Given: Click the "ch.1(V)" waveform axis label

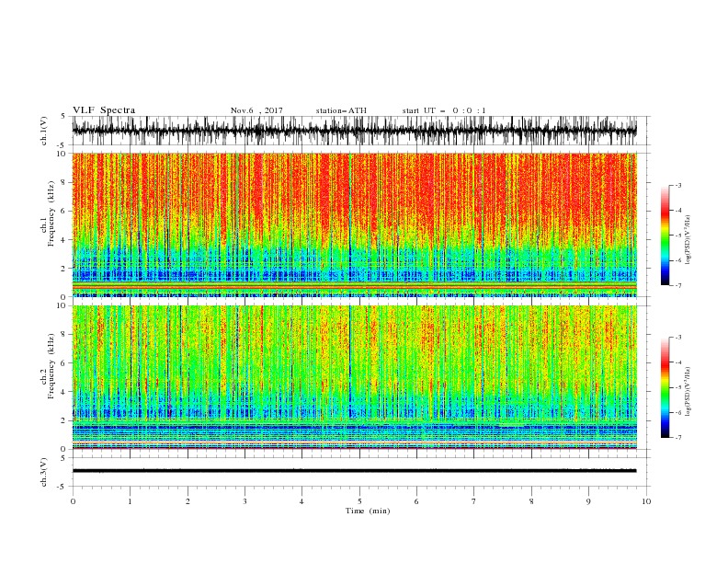Looking at the screenshot, I should tap(44, 131).
